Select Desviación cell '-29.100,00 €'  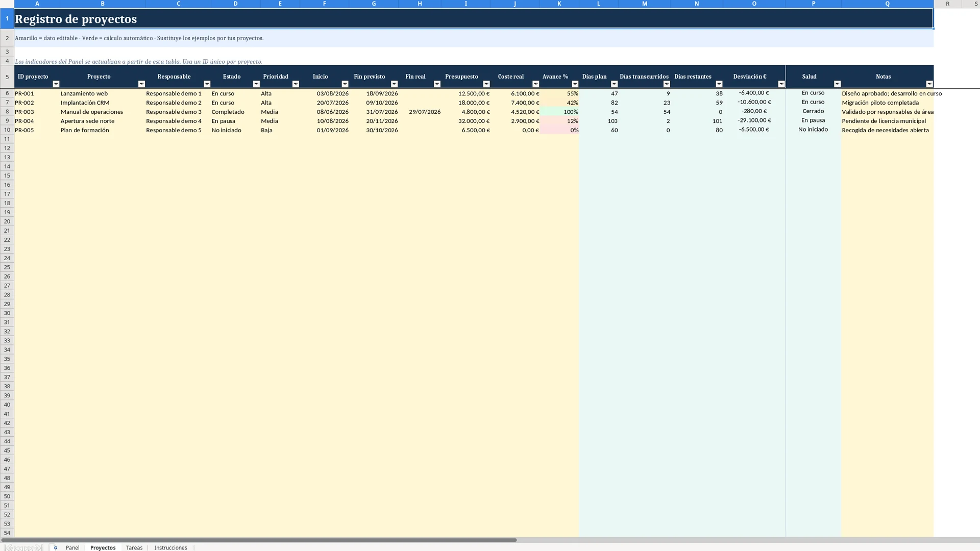[754, 121]
